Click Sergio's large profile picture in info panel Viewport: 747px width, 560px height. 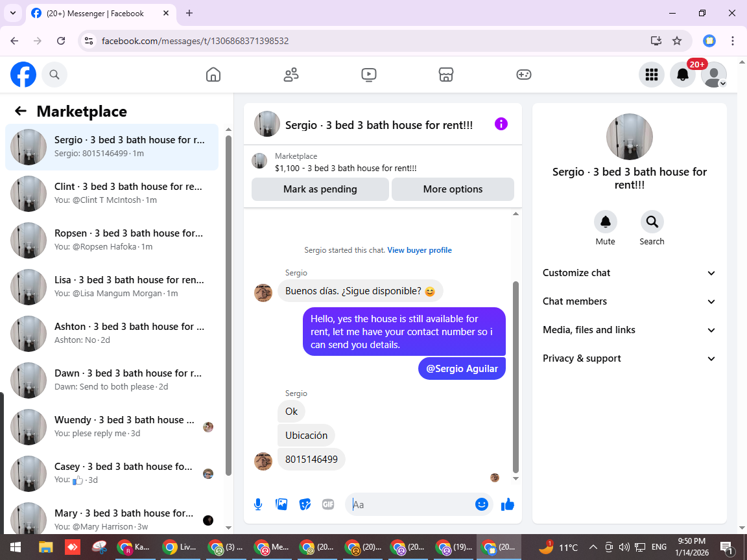click(630, 137)
